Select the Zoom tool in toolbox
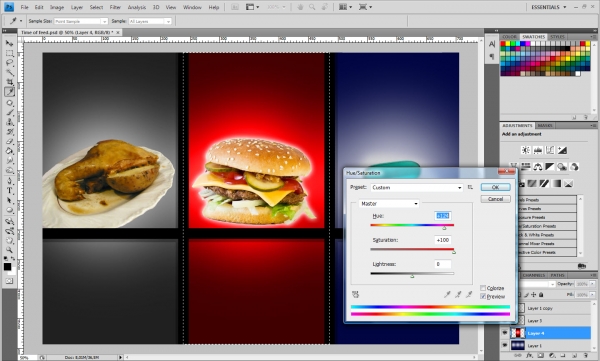This screenshot has height=361, width=600. pos(9,250)
